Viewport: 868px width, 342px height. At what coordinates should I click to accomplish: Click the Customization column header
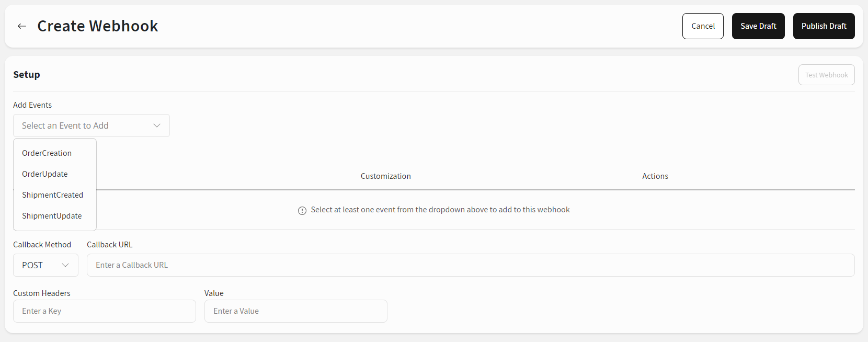386,176
